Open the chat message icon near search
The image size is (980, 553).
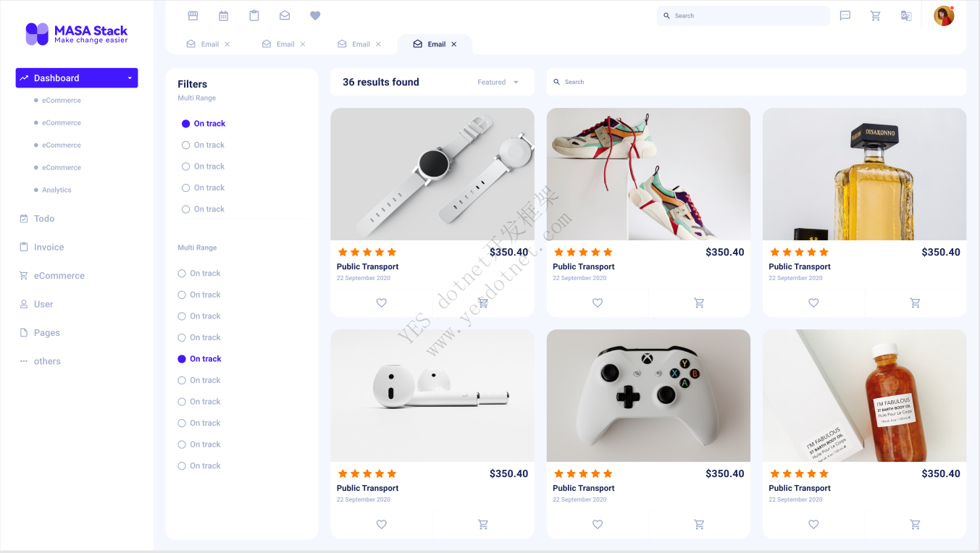845,15
